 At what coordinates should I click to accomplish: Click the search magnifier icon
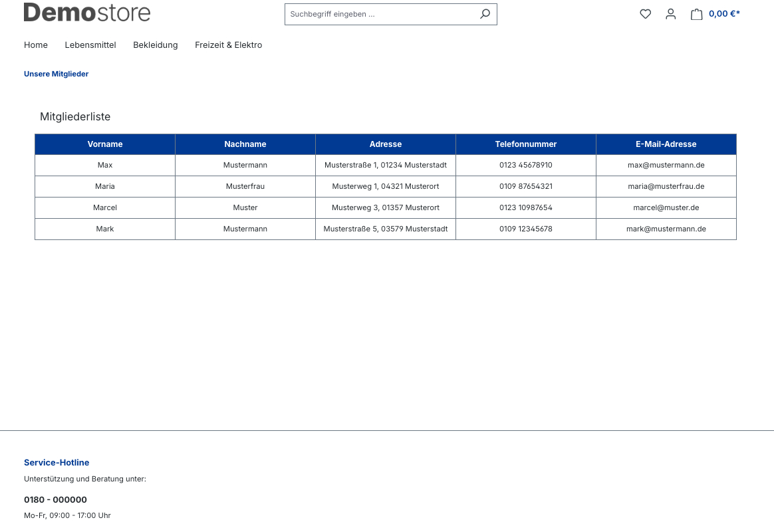485,14
